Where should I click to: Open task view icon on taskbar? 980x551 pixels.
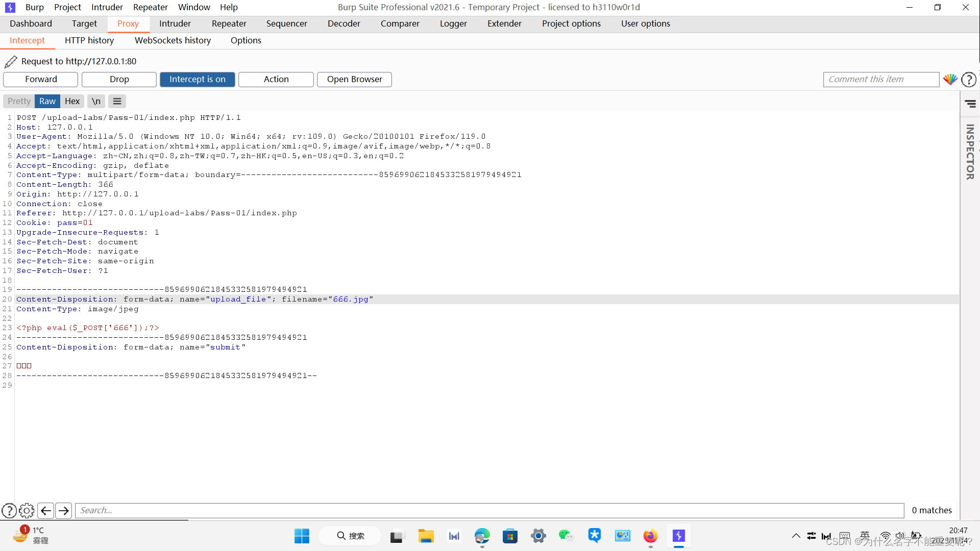click(x=397, y=536)
